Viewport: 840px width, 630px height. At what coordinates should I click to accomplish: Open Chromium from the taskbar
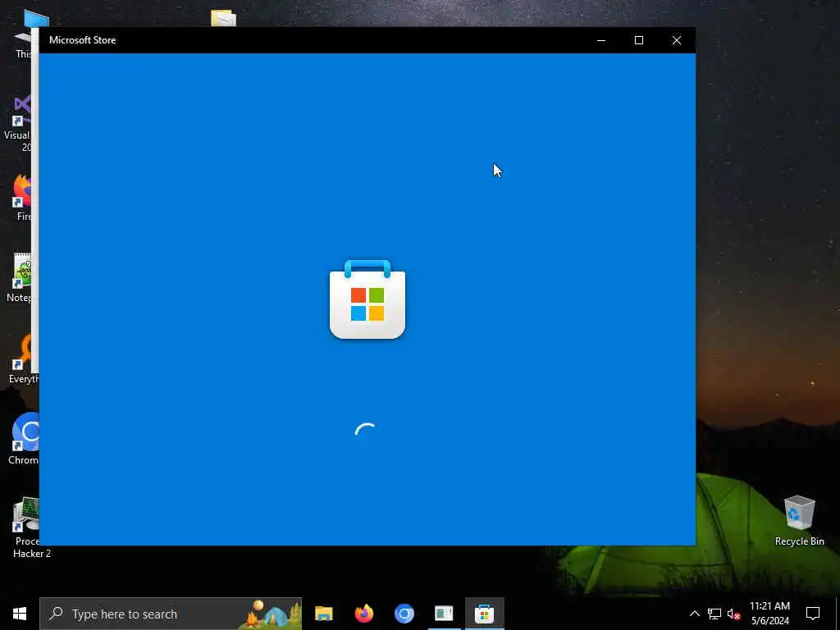pos(404,614)
